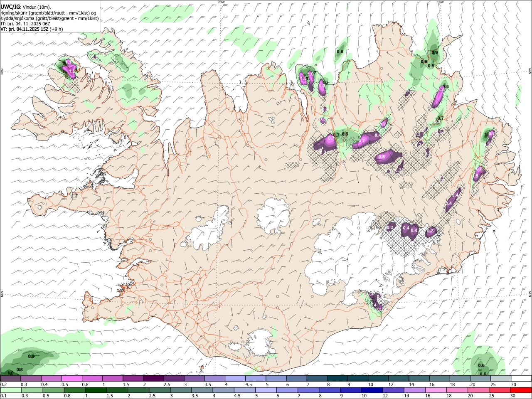Select the 'IT: þri. 04. 11. 2025 06Z' line
532x399 pixels.
(25, 24)
